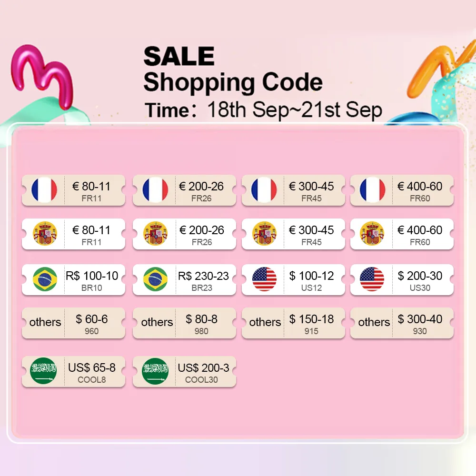Viewport: 476px width, 476px height.
Task: Click the Shopping Code title
Action: (x=233, y=82)
